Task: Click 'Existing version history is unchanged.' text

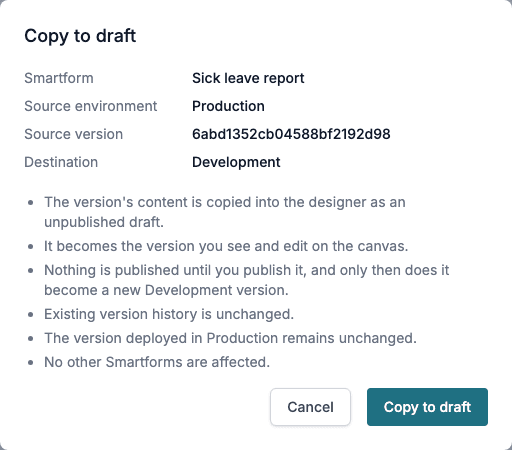Action: (x=169, y=314)
